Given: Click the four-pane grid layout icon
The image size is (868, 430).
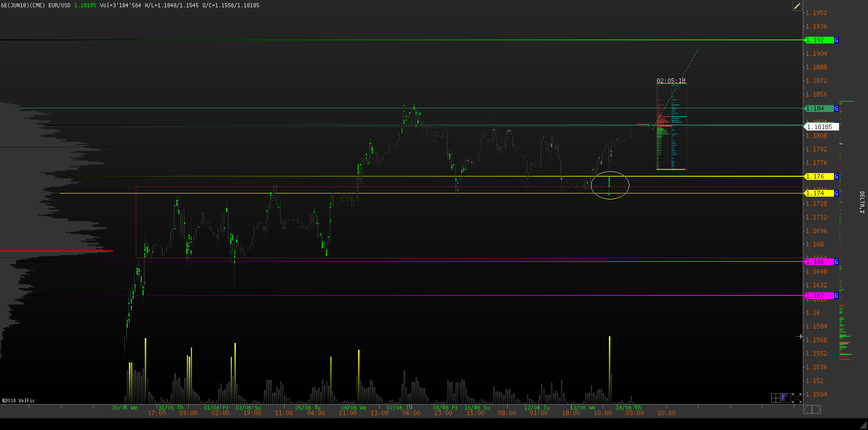Looking at the screenshot, I should point(776,398).
